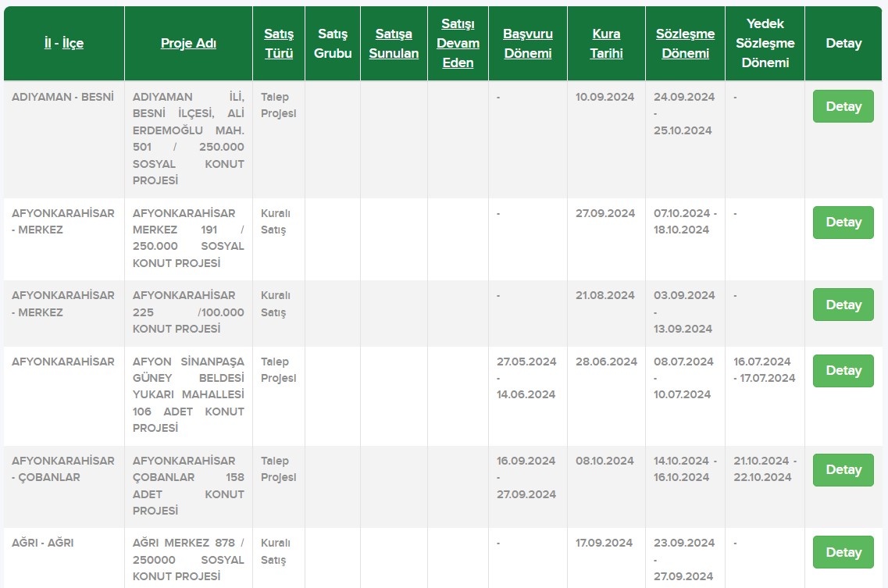Screen dimensions: 888x588
Task: Click the Sözleşme Dönemi header link
Action: [x=685, y=44]
